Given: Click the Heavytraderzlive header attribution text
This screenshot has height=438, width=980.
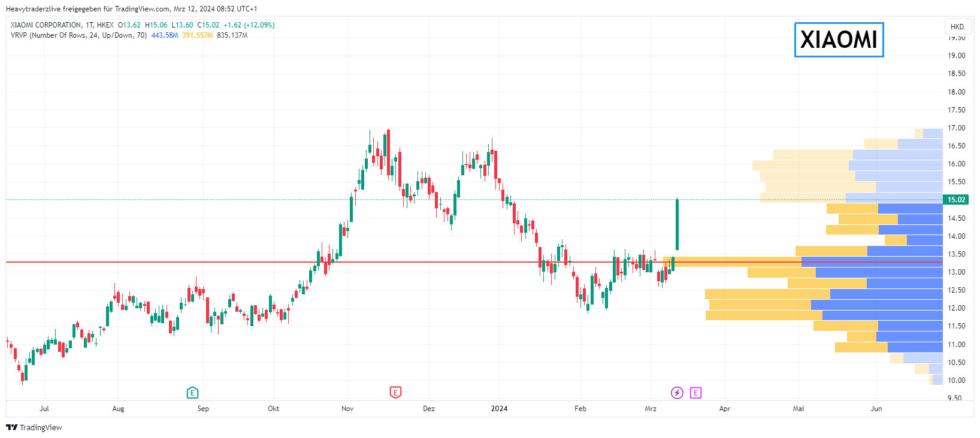Looking at the screenshot, I should click(131, 9).
